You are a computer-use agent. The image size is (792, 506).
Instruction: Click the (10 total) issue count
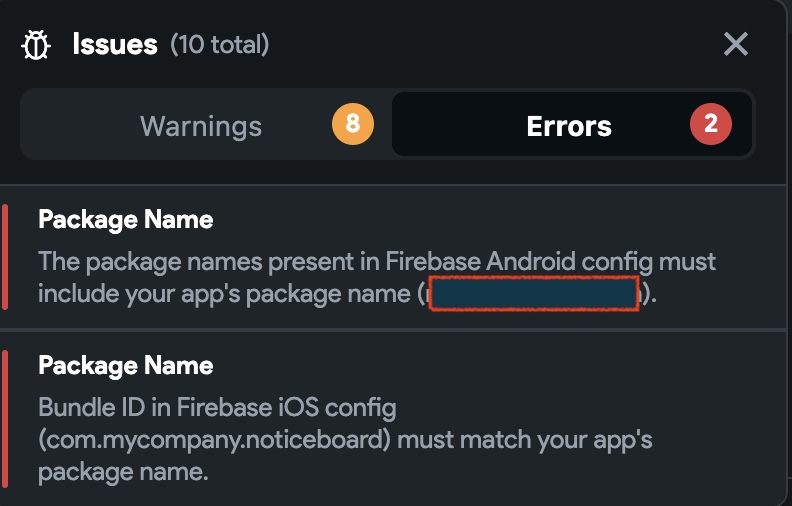click(x=220, y=44)
